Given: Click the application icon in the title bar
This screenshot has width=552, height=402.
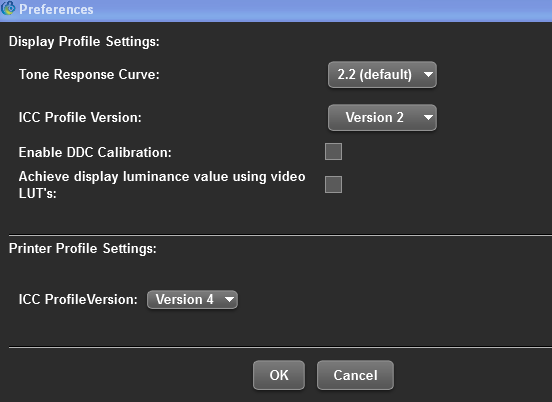Looking at the screenshot, I should point(8,8).
